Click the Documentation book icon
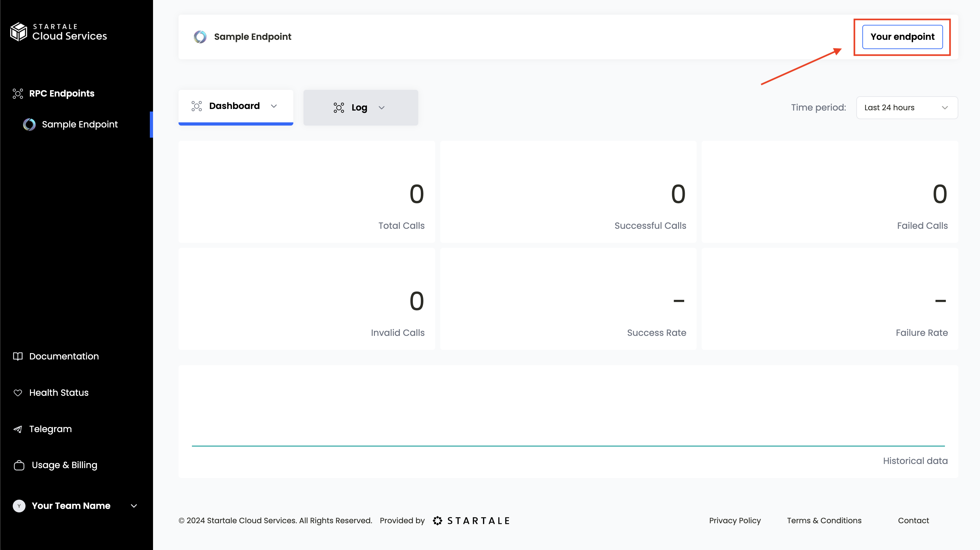The image size is (980, 550). 18,356
